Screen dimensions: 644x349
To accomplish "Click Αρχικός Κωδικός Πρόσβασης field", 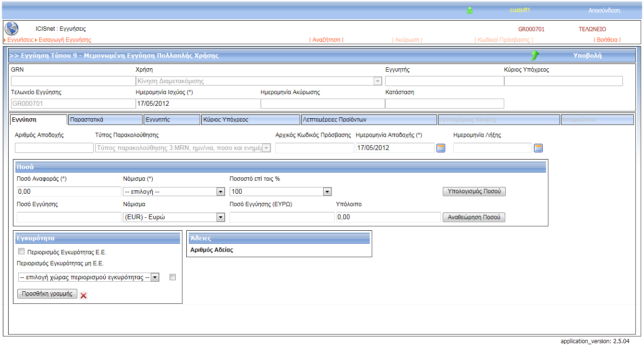I will tap(315, 148).
